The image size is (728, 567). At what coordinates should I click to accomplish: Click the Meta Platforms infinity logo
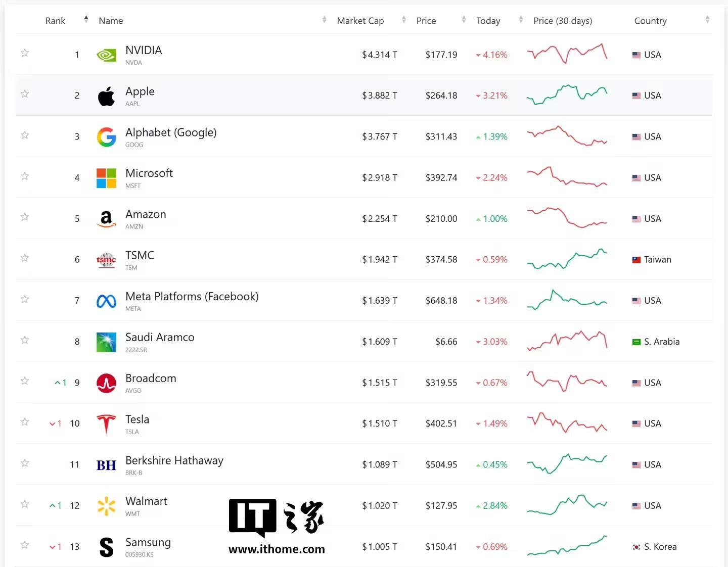coord(106,300)
